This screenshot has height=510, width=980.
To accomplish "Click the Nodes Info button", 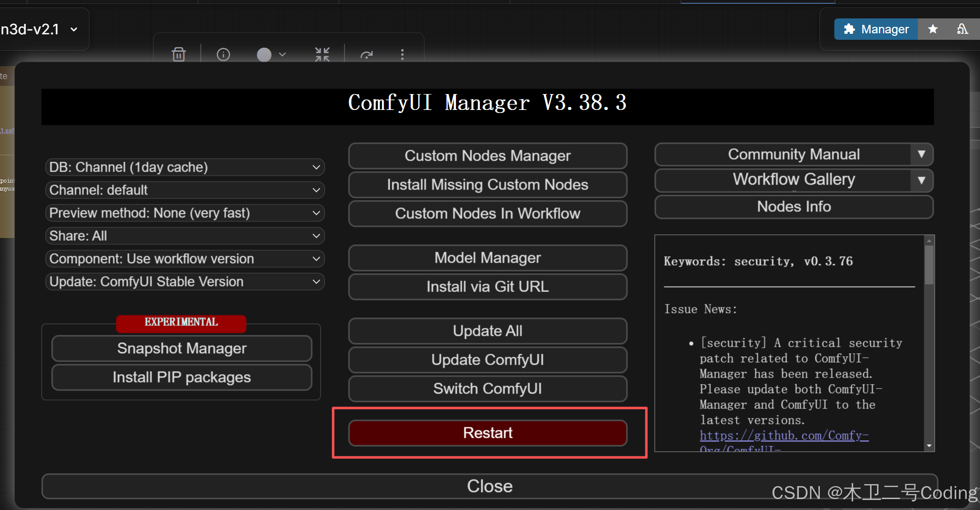I will tap(794, 206).
